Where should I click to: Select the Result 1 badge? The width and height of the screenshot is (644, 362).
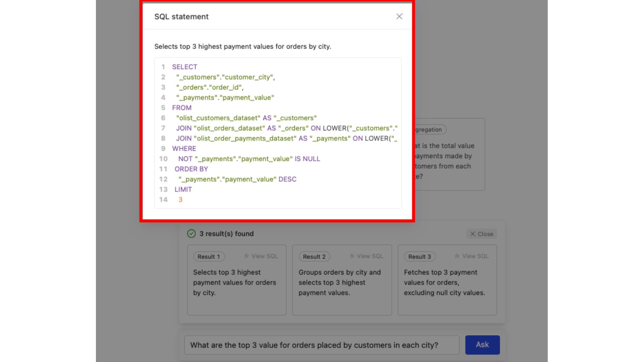coord(209,256)
